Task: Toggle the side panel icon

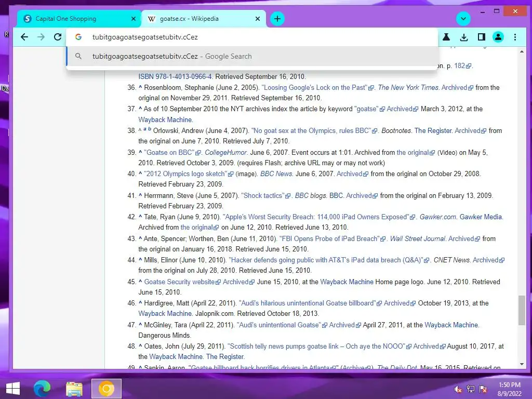Action: click(481, 37)
